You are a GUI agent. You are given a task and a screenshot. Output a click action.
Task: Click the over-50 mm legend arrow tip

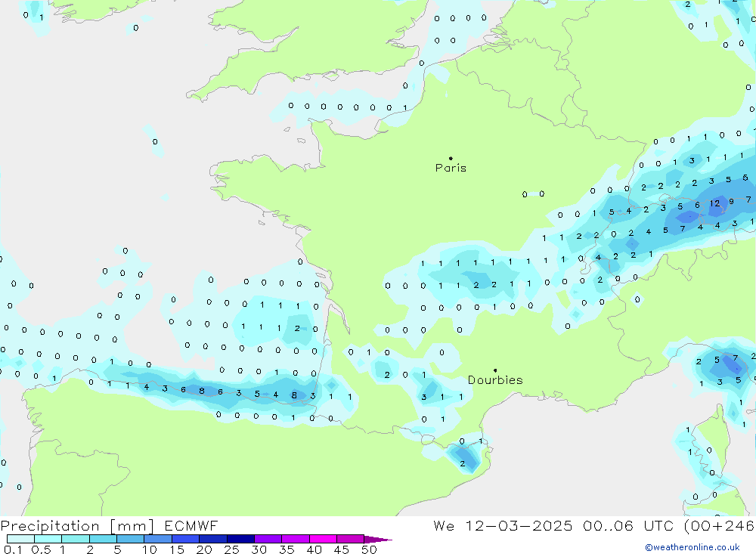pyautogui.click(x=379, y=540)
